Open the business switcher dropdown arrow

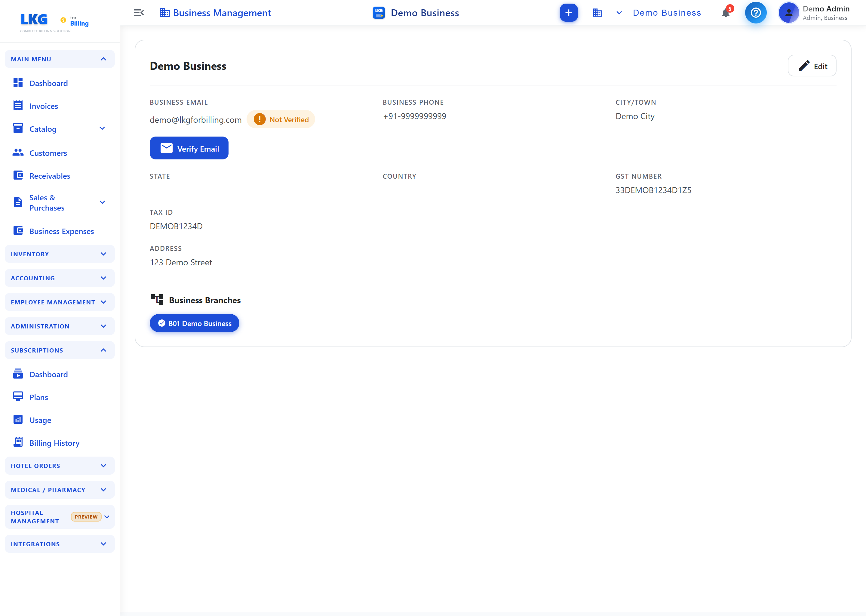(x=619, y=13)
